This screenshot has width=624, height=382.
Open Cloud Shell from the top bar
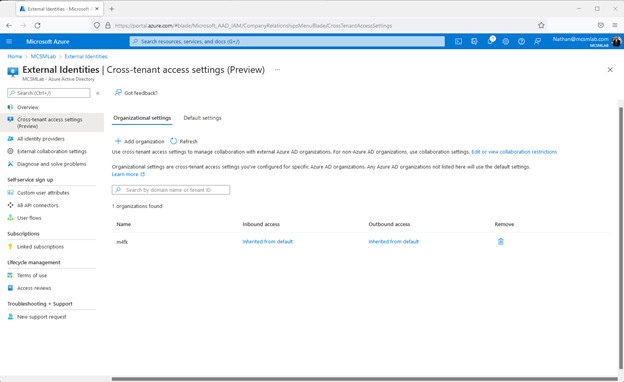tap(458, 41)
